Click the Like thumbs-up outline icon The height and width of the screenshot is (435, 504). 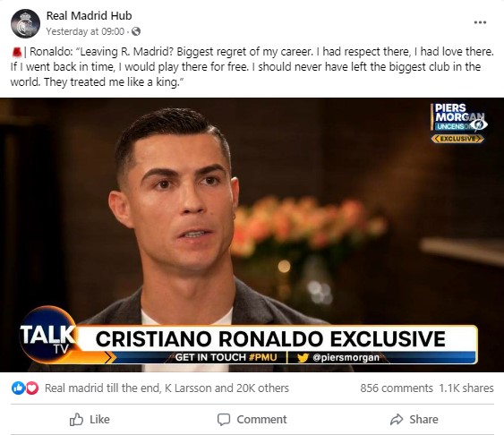click(x=76, y=419)
